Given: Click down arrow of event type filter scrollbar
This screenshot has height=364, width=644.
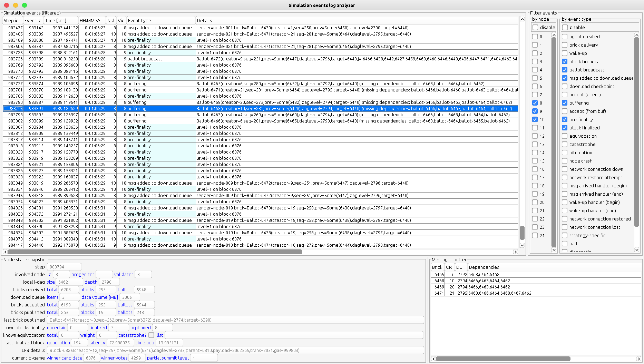Looking at the screenshot, I should [637, 250].
